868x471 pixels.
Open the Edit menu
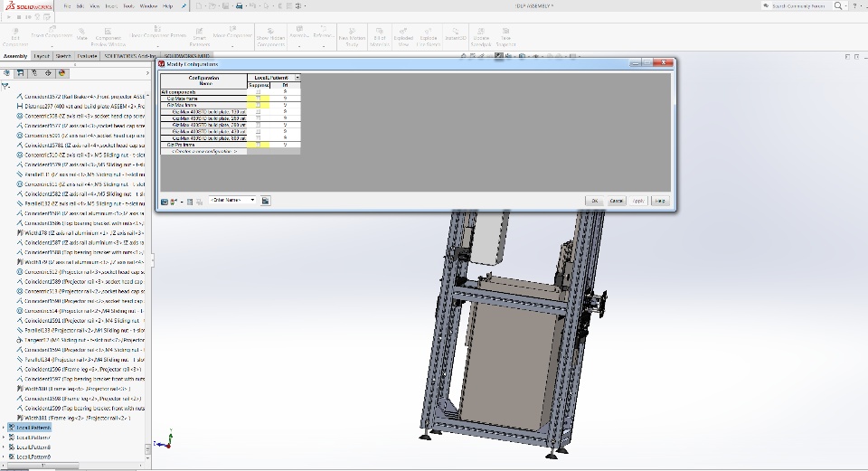click(80, 6)
